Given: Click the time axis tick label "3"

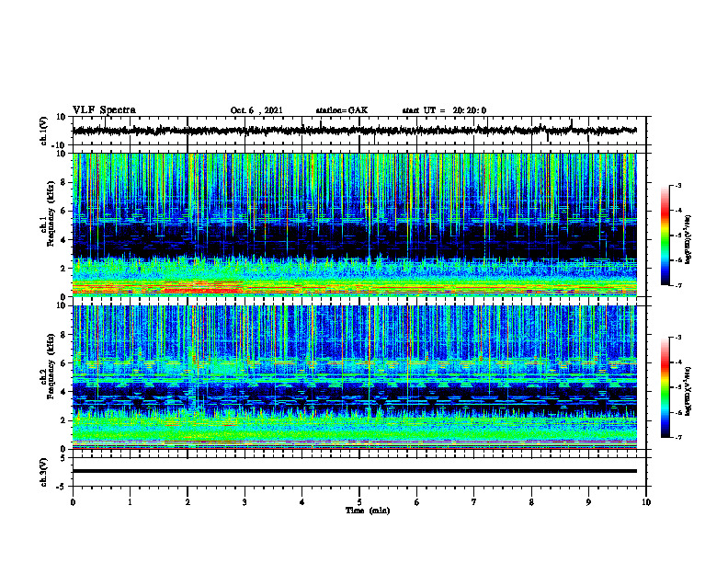Looking at the screenshot, I should click(245, 502).
